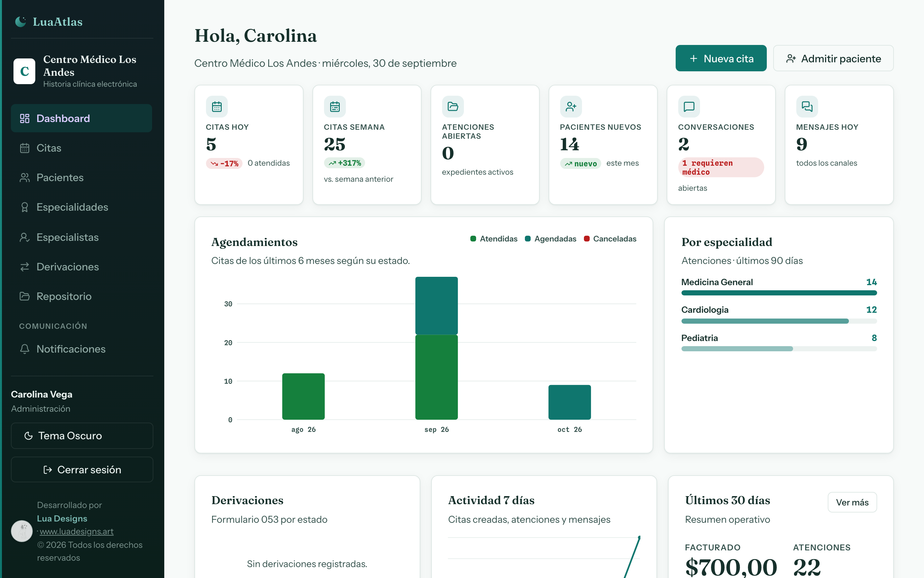The width and height of the screenshot is (924, 578).
Task: Click the Repositorio folder icon
Action: pos(25,296)
